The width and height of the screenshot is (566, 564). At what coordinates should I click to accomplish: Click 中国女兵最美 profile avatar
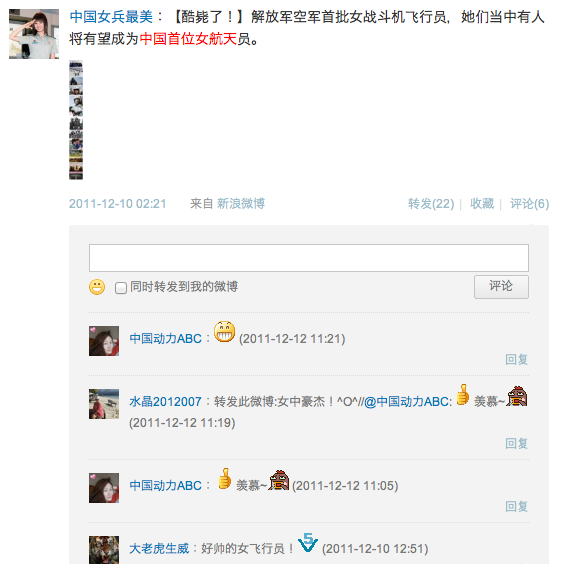[x=34, y=34]
